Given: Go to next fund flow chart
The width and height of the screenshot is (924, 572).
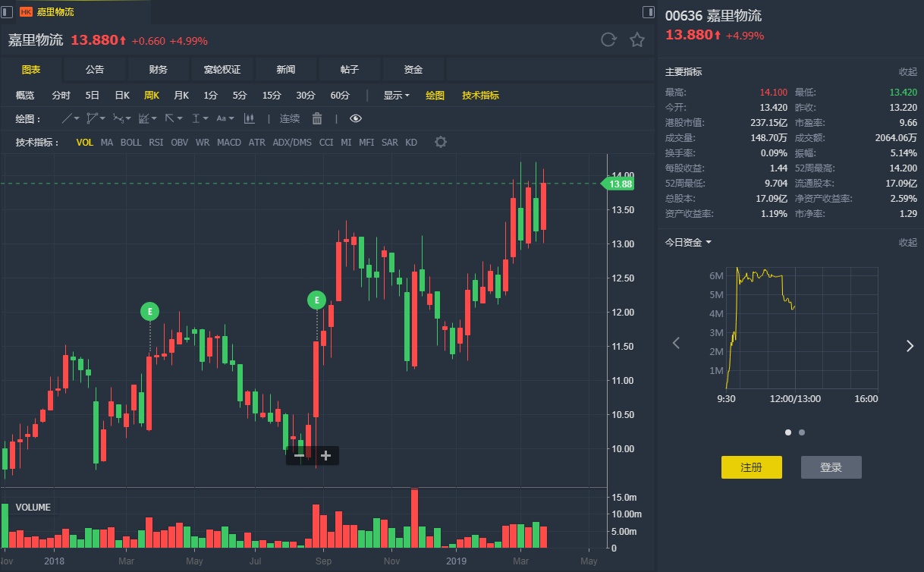Looking at the screenshot, I should [910, 346].
